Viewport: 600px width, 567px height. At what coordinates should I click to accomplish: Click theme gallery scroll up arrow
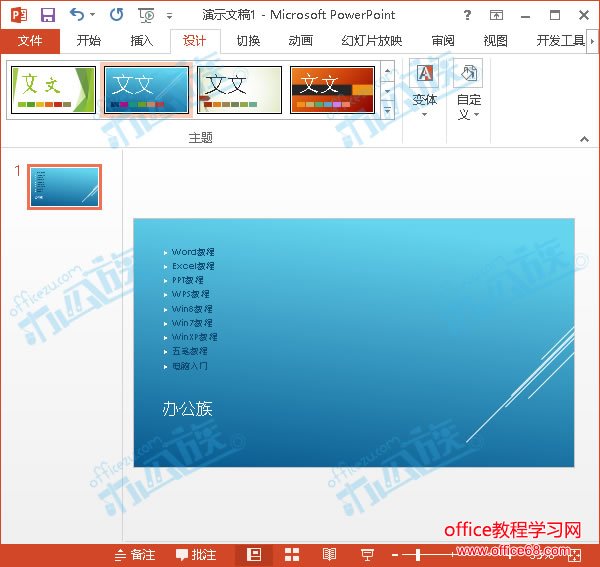click(x=387, y=71)
